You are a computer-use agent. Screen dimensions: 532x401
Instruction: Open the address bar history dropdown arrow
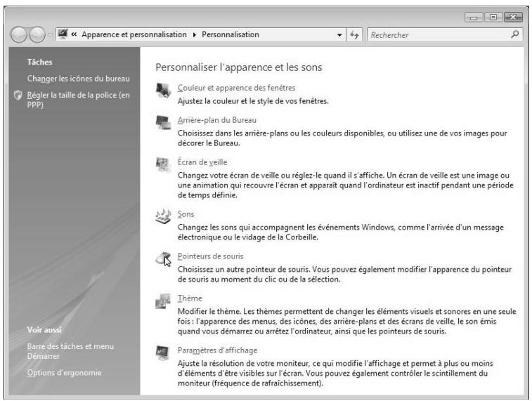[339, 35]
